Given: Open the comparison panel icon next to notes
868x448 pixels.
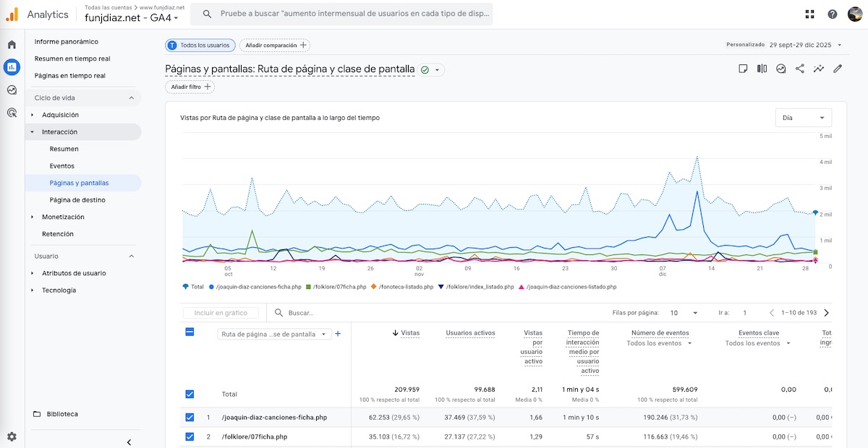Looking at the screenshot, I should 762,69.
